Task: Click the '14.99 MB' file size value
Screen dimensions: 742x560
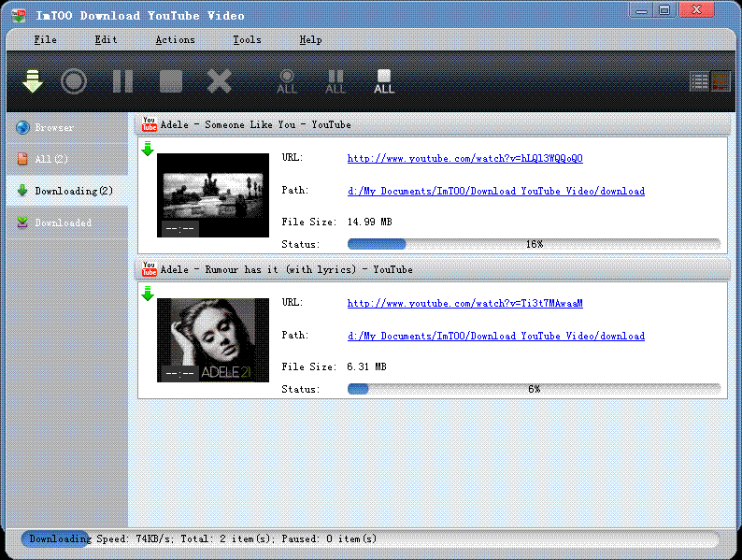Action: (x=369, y=222)
